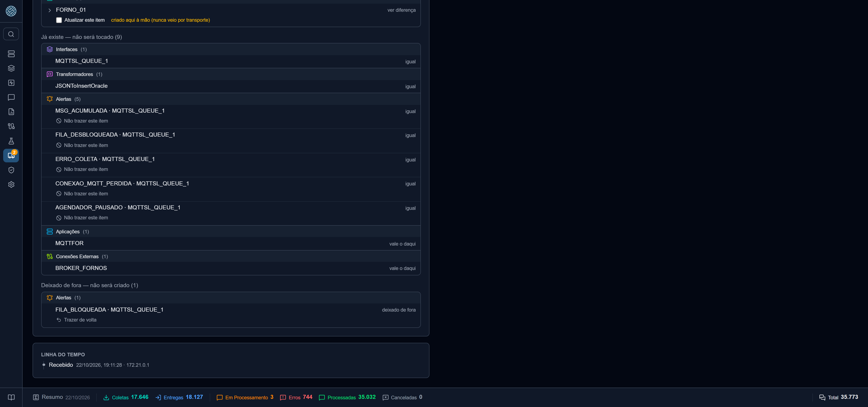
Task: Click the Recebido timeline marker
Action: point(44,365)
